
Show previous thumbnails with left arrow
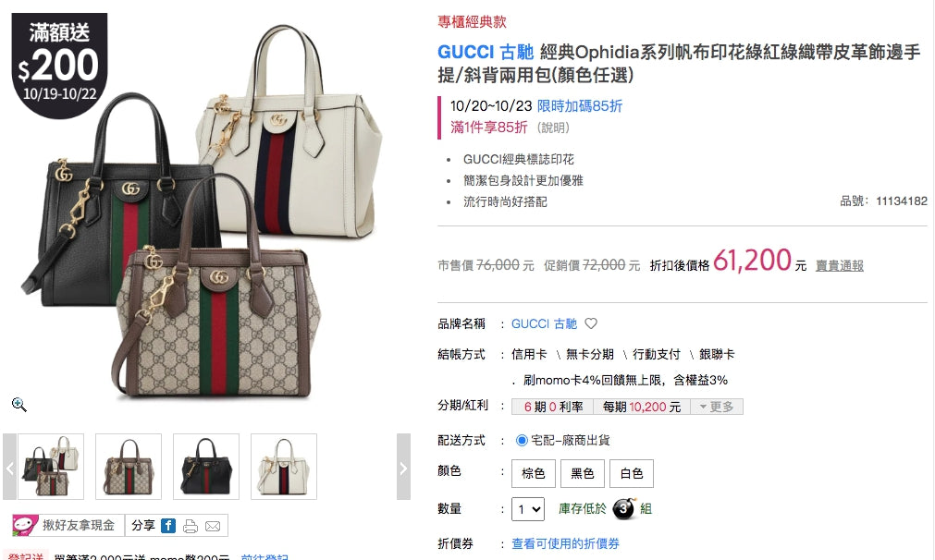(x=9, y=467)
